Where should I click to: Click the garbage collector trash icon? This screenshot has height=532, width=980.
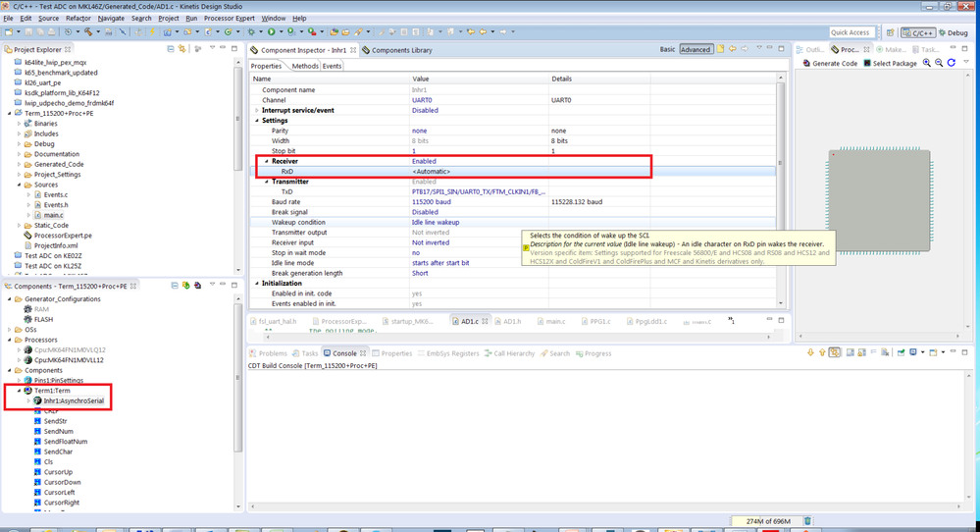click(x=807, y=521)
